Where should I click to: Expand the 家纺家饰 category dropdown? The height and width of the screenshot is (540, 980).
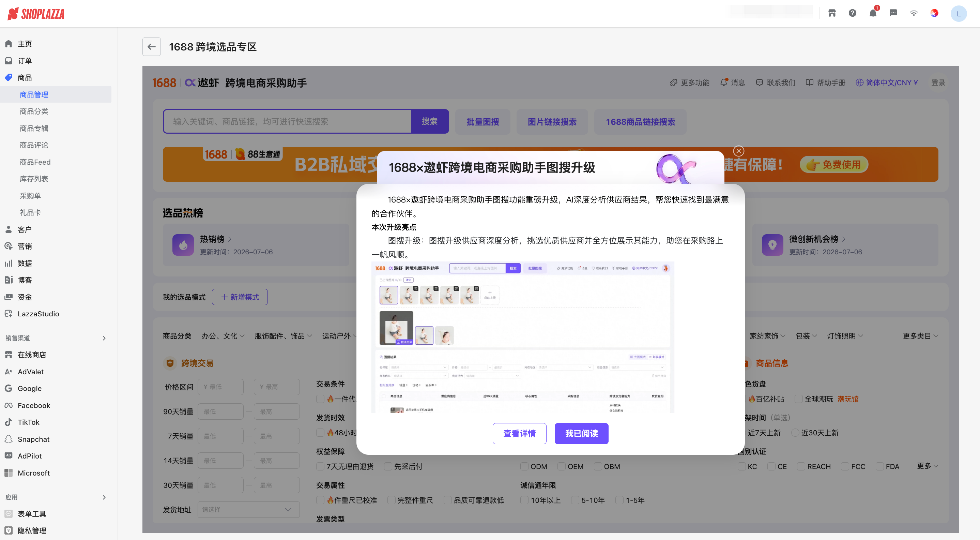pos(767,336)
